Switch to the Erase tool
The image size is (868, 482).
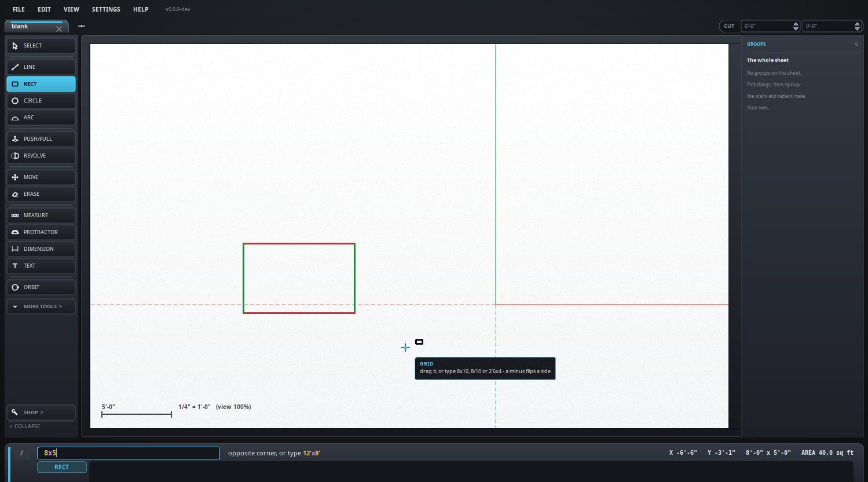pyautogui.click(x=41, y=194)
